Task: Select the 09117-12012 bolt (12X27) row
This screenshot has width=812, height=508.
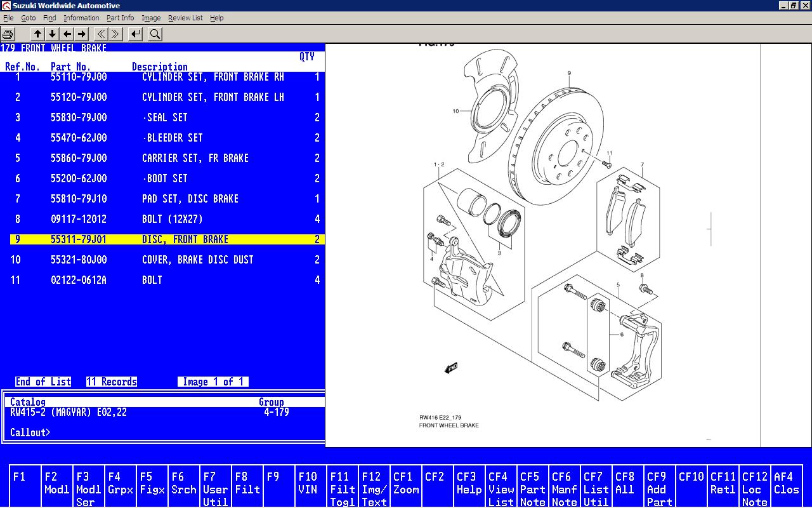Action: coord(167,219)
